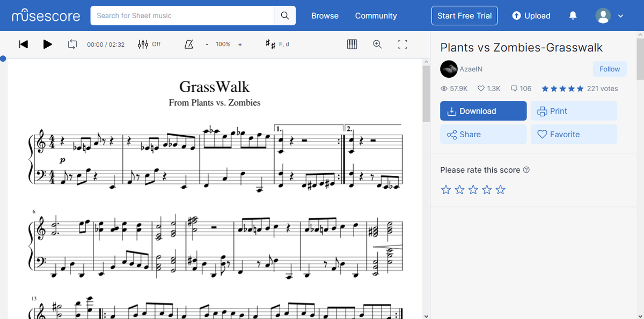Rate the score five stars

tap(501, 190)
